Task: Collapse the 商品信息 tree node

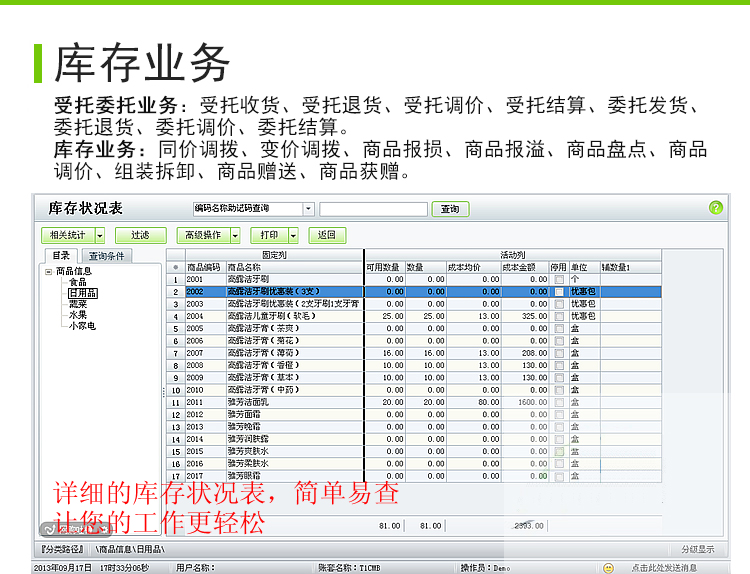Action: (x=48, y=271)
